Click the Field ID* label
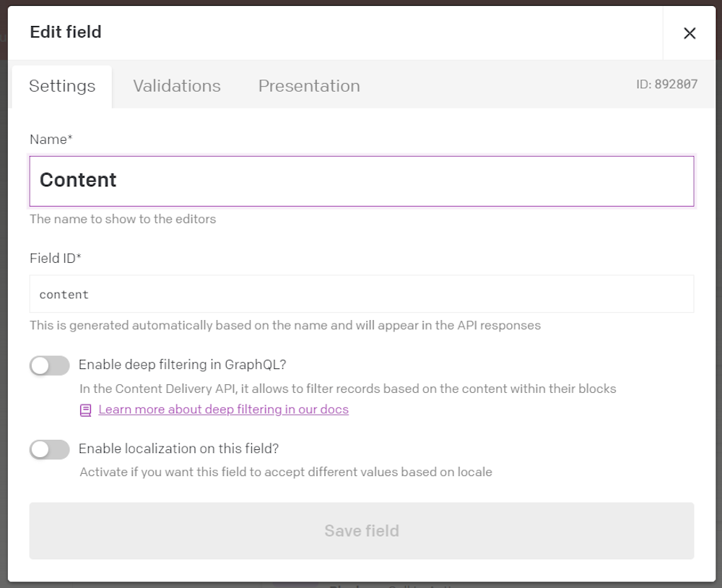The width and height of the screenshot is (722, 588). pos(56,258)
